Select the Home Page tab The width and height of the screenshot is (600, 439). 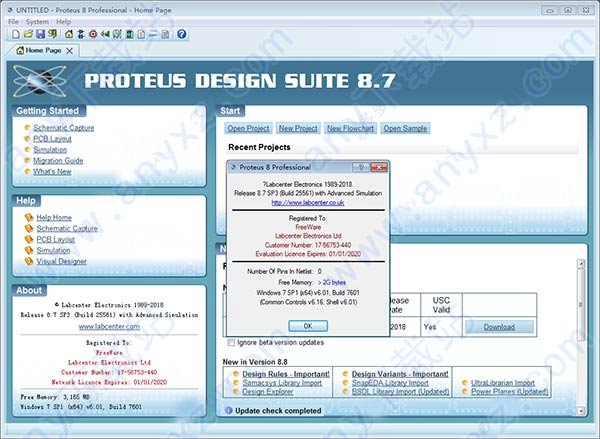(x=43, y=51)
